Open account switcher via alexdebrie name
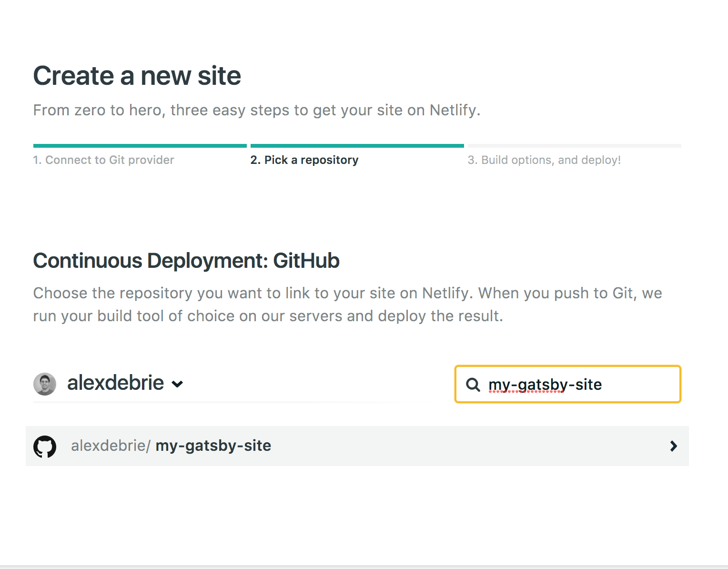 pos(115,383)
